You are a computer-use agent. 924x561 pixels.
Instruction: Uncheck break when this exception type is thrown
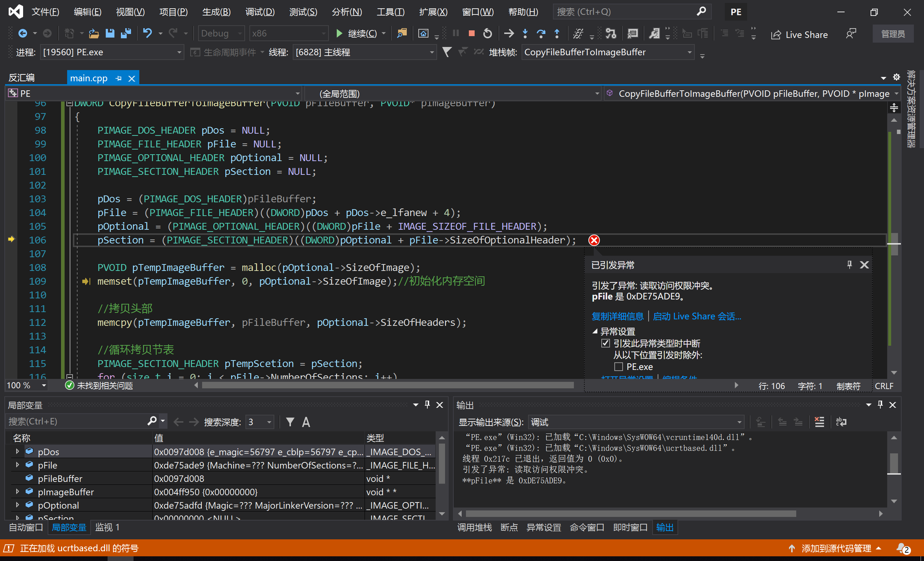click(x=605, y=343)
